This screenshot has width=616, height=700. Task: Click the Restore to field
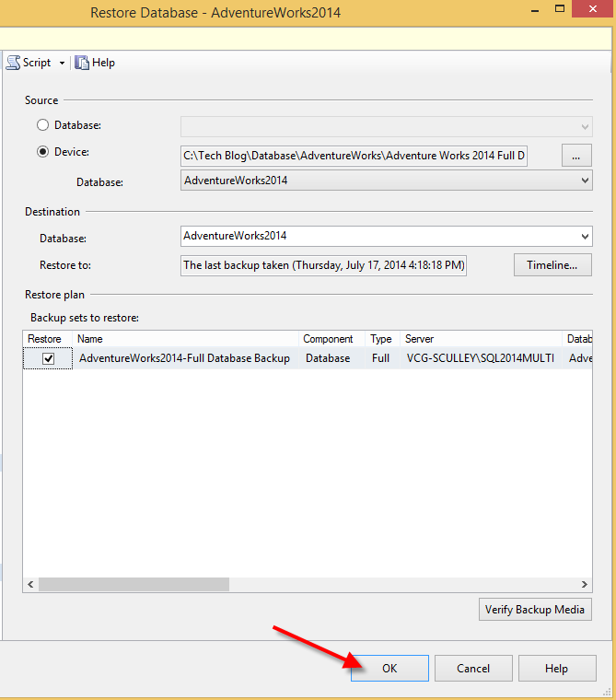click(323, 265)
